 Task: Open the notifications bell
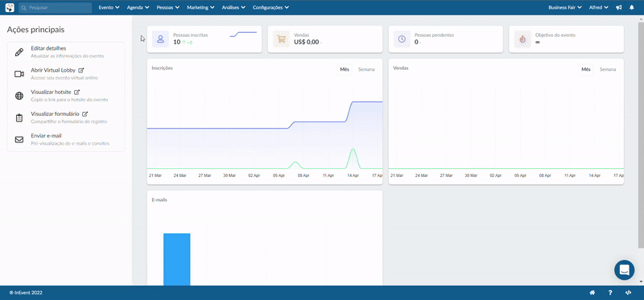[632, 7]
